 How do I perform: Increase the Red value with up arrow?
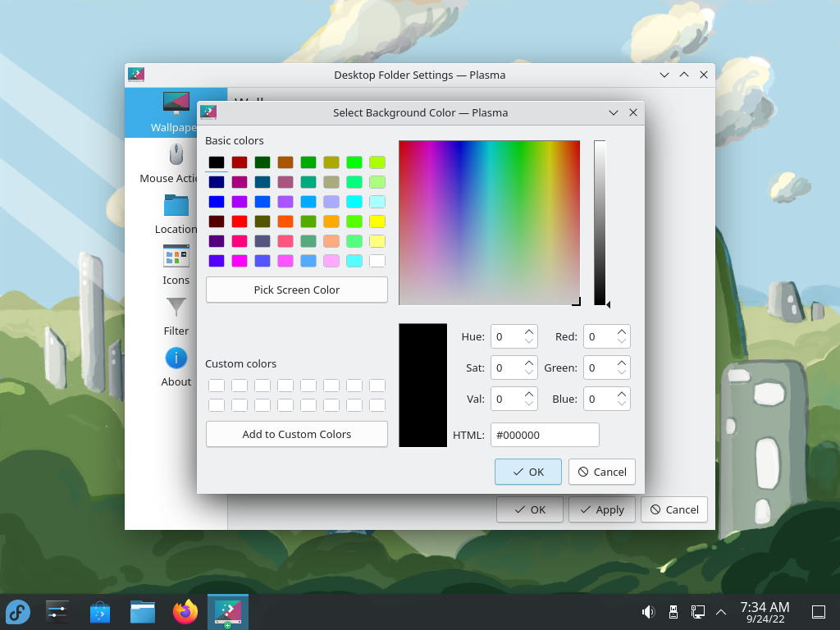pos(622,332)
